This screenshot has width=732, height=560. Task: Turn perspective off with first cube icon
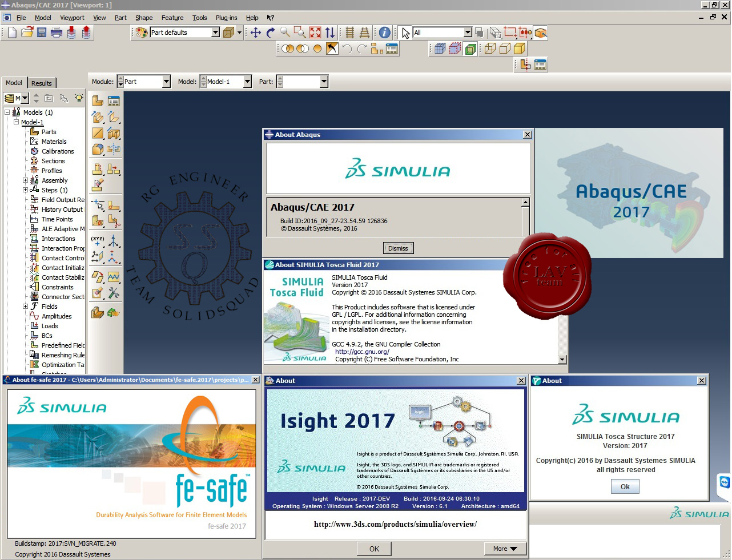(440, 49)
